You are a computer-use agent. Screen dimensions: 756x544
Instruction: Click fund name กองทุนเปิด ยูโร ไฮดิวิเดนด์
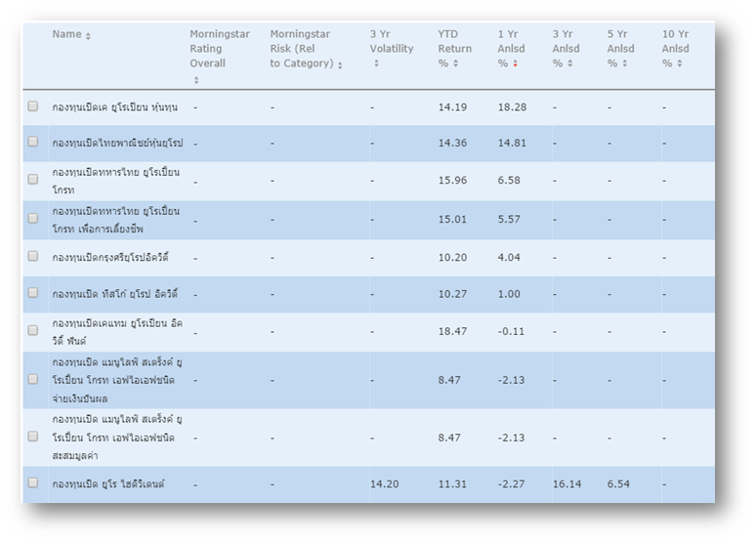[108, 483]
